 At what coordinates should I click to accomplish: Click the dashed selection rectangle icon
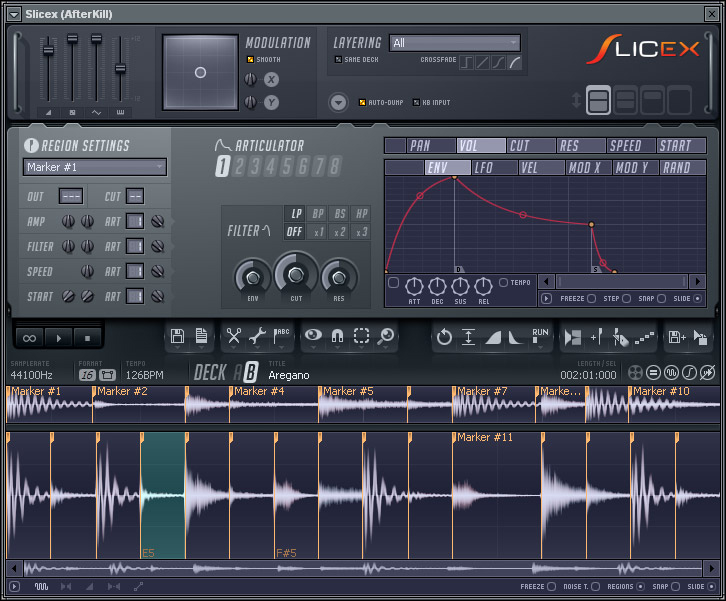[x=362, y=336]
